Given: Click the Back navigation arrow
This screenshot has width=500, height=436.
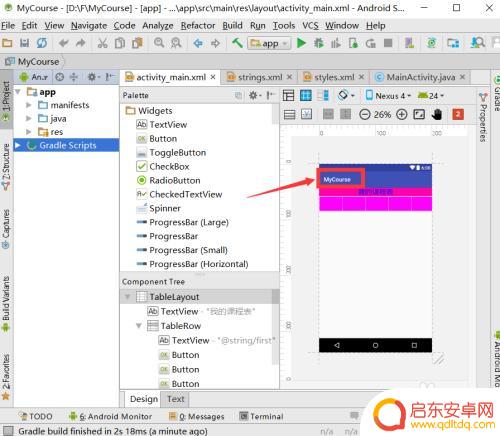Looking at the screenshot, I should coord(198,43).
